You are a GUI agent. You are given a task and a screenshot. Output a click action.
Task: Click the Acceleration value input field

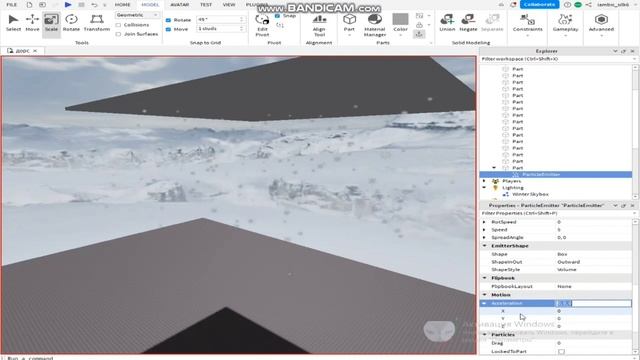[x=593, y=303]
